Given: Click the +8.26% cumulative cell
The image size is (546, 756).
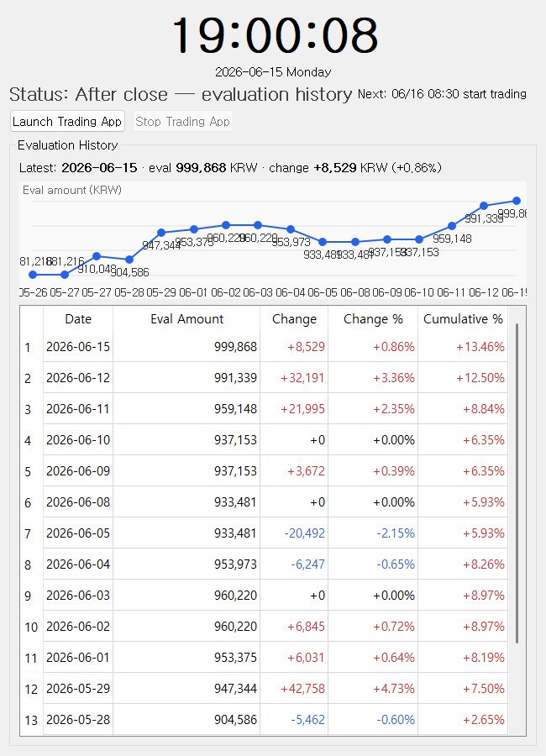Looking at the screenshot, I should click(463, 564).
